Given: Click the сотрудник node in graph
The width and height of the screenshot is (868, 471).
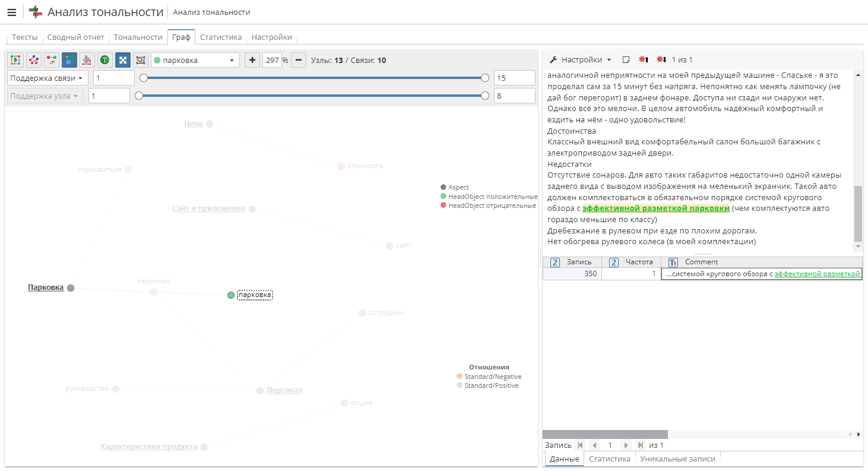Looking at the screenshot, I should pyautogui.click(x=362, y=313).
